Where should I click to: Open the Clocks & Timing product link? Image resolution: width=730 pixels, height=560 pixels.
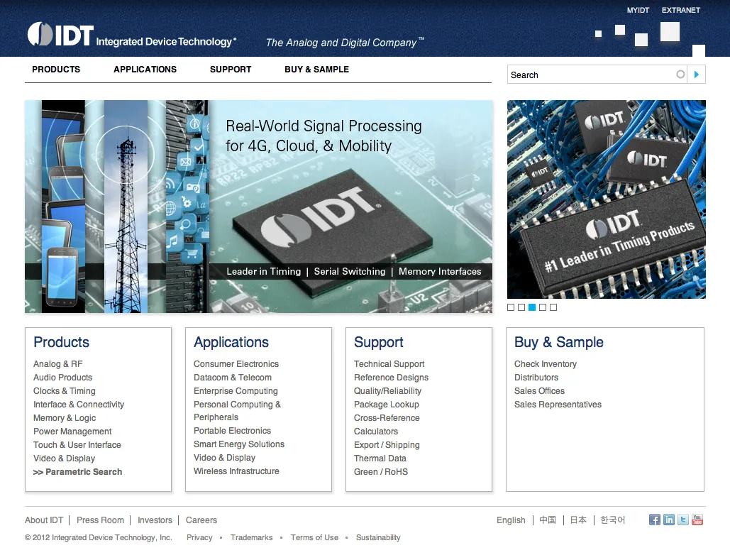(64, 391)
